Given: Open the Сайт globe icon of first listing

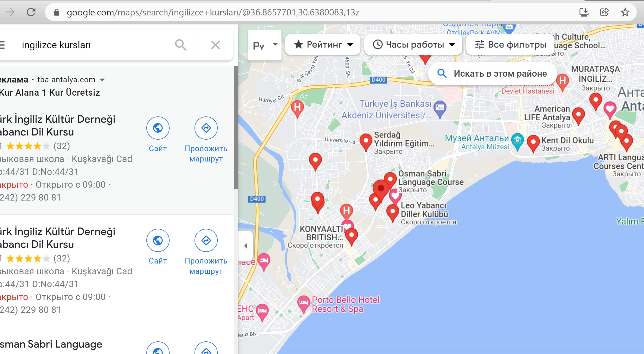Looking at the screenshot, I should pyautogui.click(x=158, y=128).
